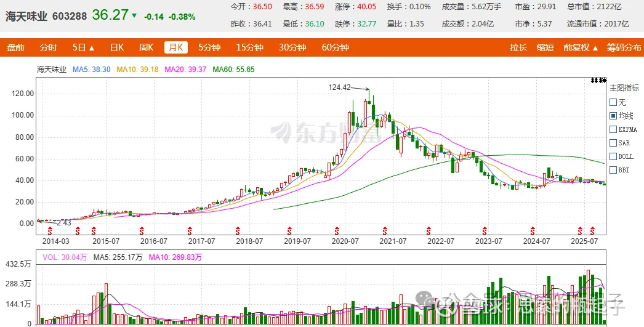644x327 pixels.
Task: Click the 市净 value 5.37
Action: coord(545,24)
